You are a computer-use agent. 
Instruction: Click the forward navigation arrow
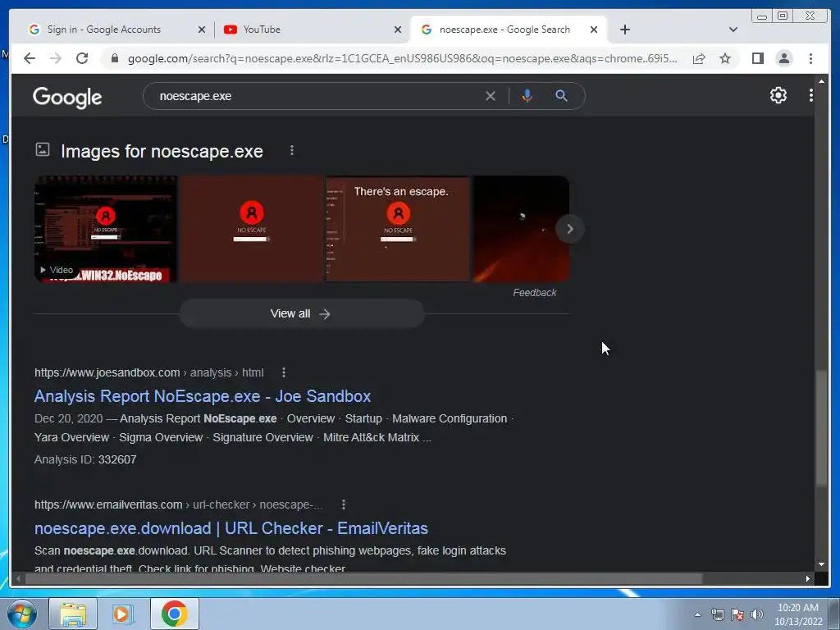[56, 58]
